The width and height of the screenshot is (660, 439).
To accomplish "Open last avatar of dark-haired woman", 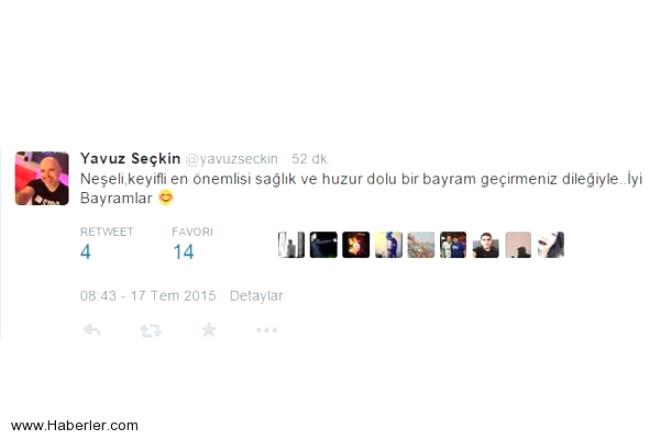I will click(551, 245).
